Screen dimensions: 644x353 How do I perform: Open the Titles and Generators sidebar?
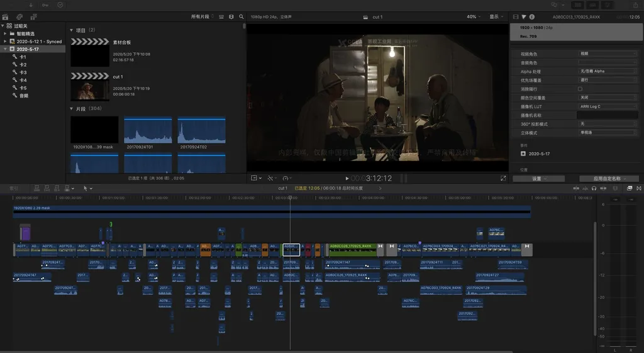click(x=34, y=17)
